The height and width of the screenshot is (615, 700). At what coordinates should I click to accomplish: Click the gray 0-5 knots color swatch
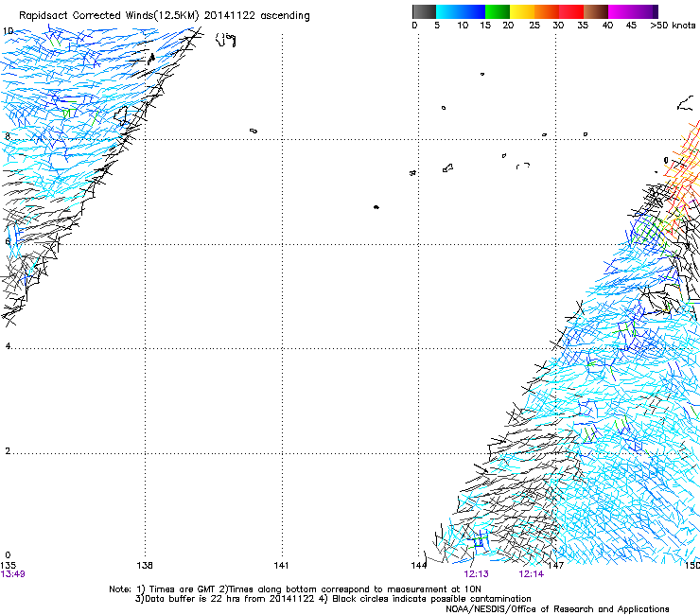coord(424,11)
